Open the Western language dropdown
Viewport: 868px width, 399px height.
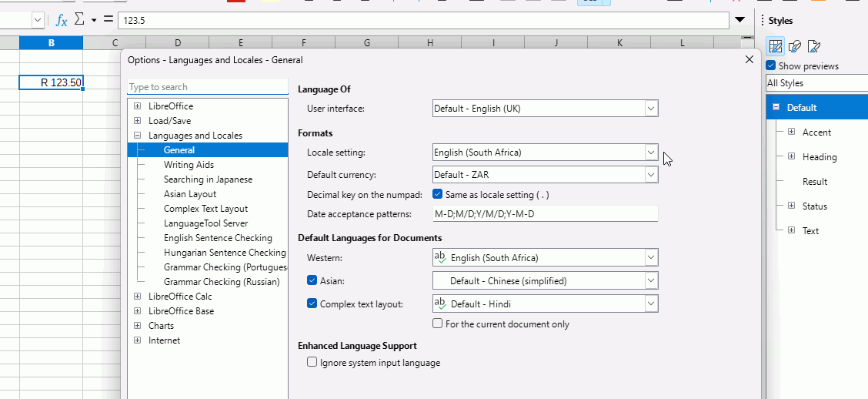546,258
